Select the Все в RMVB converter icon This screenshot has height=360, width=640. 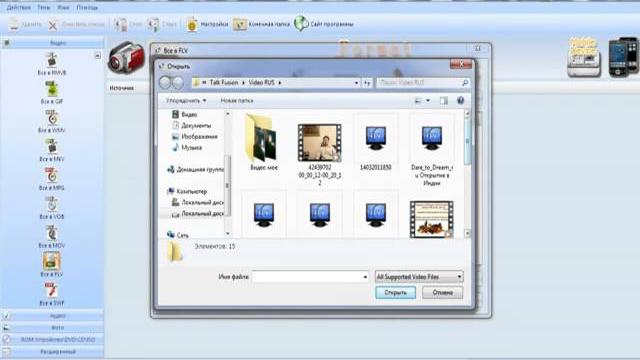point(51,60)
